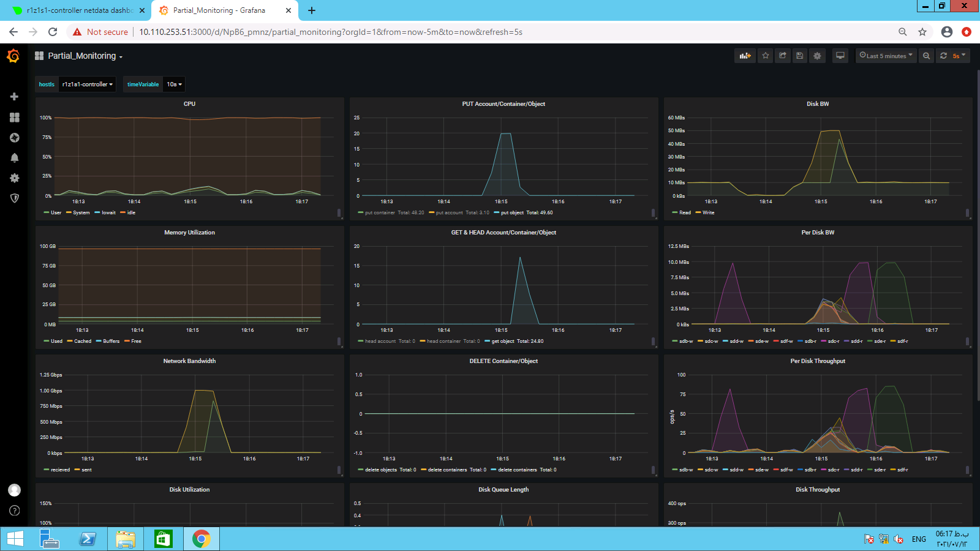Toggle the Cached series in Memory legend
Image resolution: width=980 pixels, height=551 pixels.
pyautogui.click(x=82, y=342)
